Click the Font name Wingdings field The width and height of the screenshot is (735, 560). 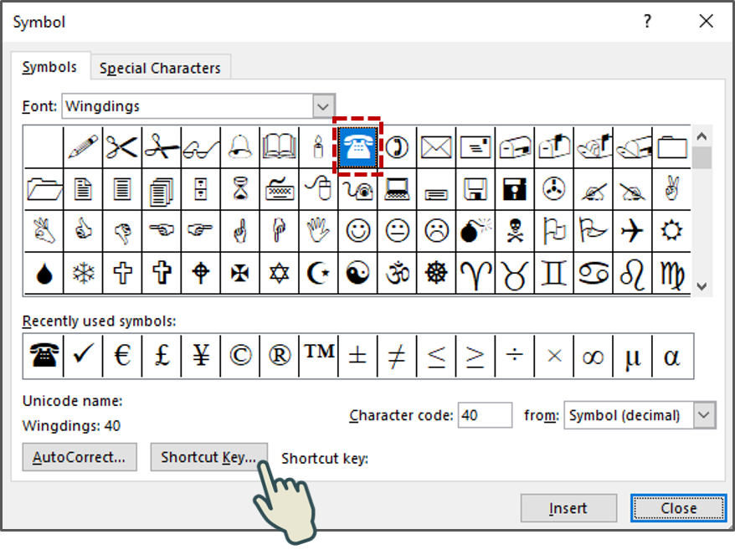(x=188, y=106)
